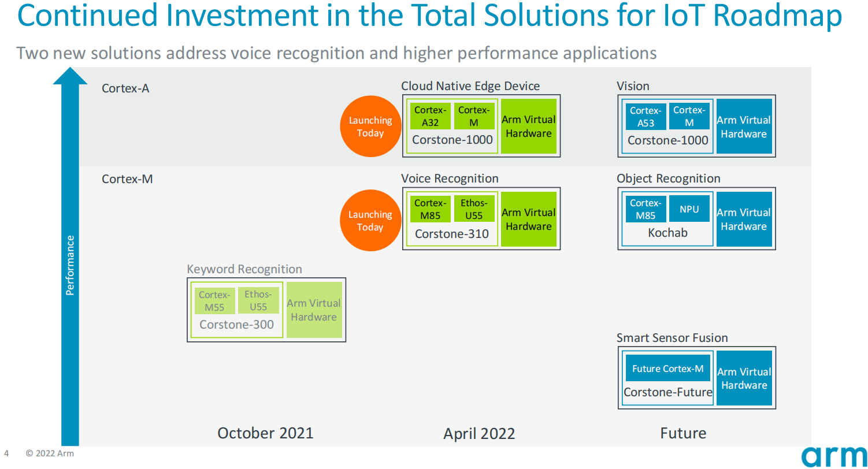
Task: Select the green Cortex-M85 block
Action: 431,209
